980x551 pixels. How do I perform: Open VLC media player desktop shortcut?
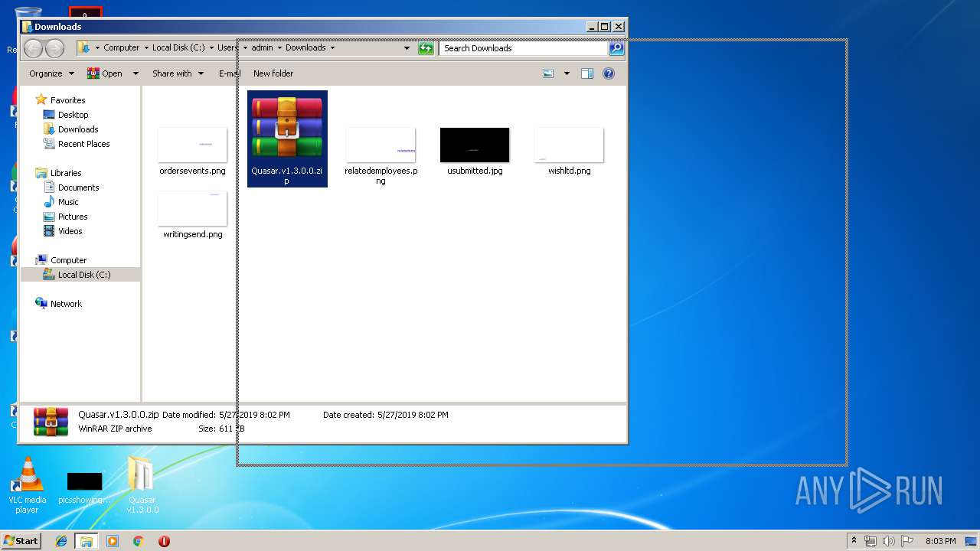(27, 485)
